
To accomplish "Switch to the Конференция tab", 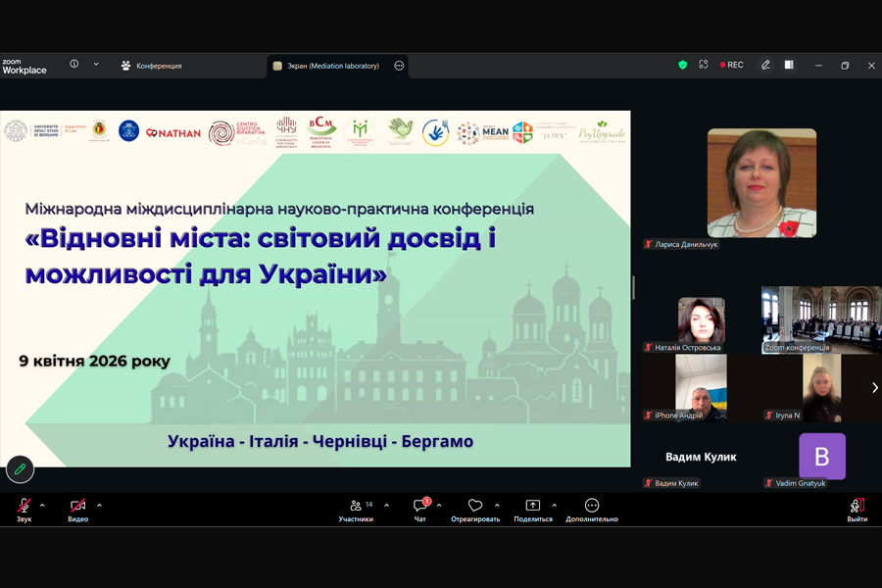I will tap(151, 66).
